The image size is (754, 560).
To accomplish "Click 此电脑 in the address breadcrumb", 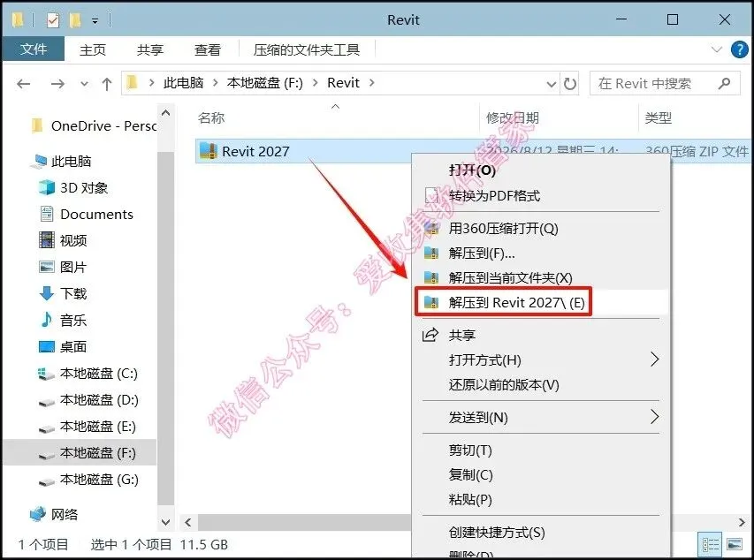I will coord(183,83).
